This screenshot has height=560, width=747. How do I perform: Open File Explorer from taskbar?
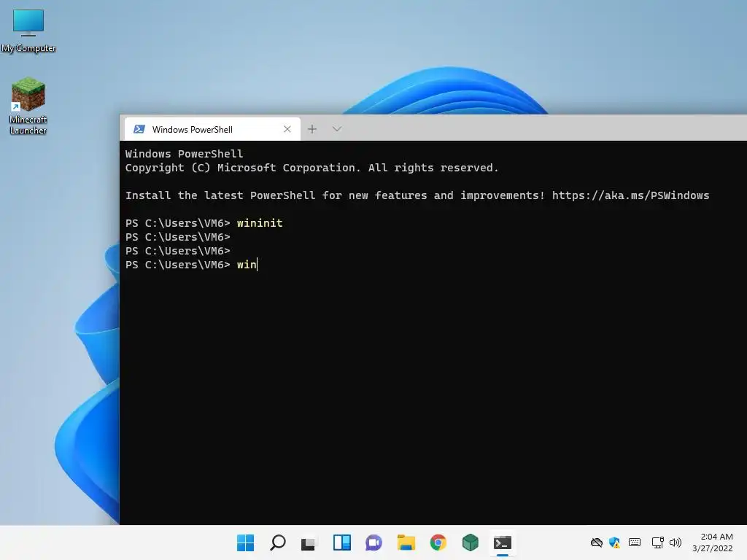click(x=406, y=542)
